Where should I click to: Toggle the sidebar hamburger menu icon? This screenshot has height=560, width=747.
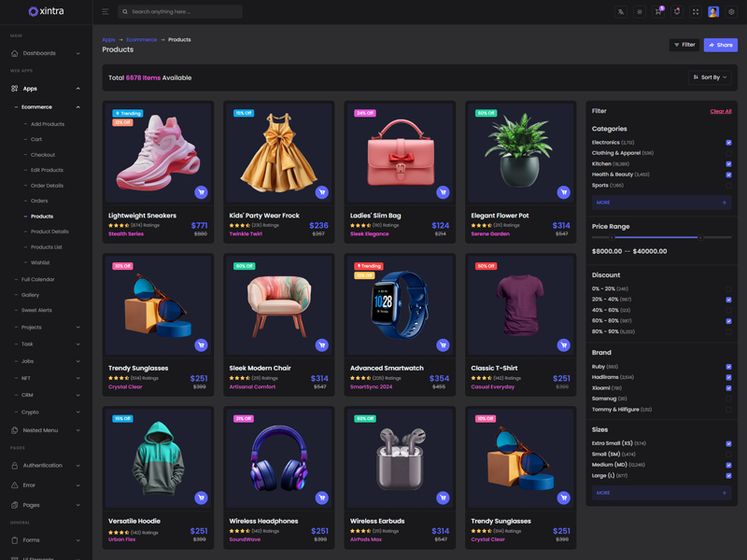[x=106, y=12]
